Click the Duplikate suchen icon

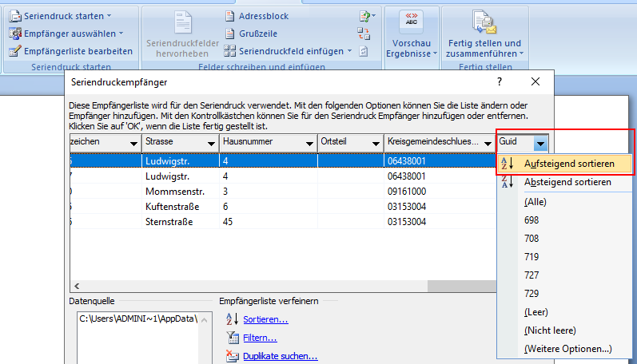point(233,357)
